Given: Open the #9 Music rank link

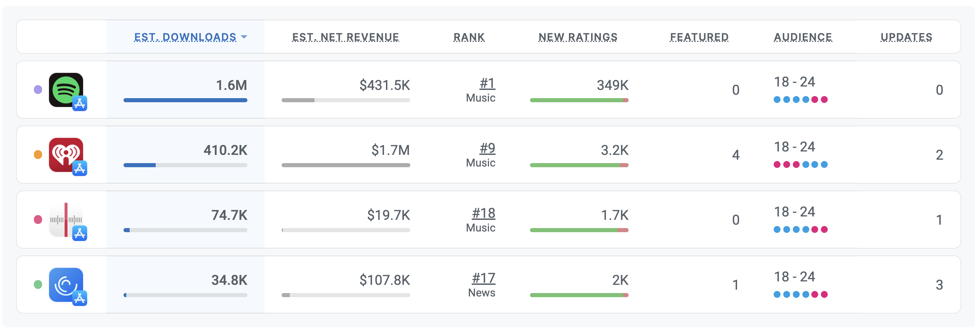Looking at the screenshot, I should pyautogui.click(x=487, y=148).
